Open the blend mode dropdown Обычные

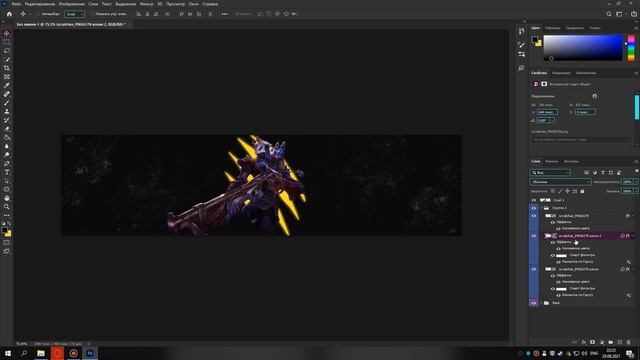pyautogui.click(x=560, y=182)
